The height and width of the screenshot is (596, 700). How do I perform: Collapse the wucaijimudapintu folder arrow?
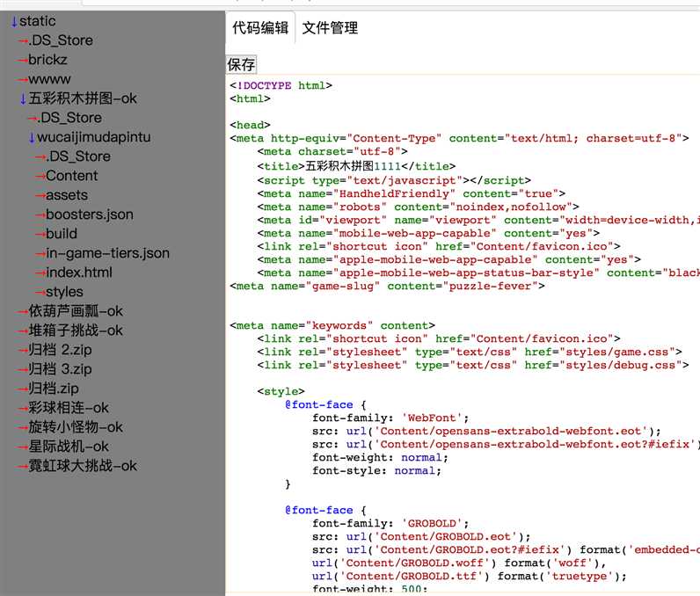point(32,137)
